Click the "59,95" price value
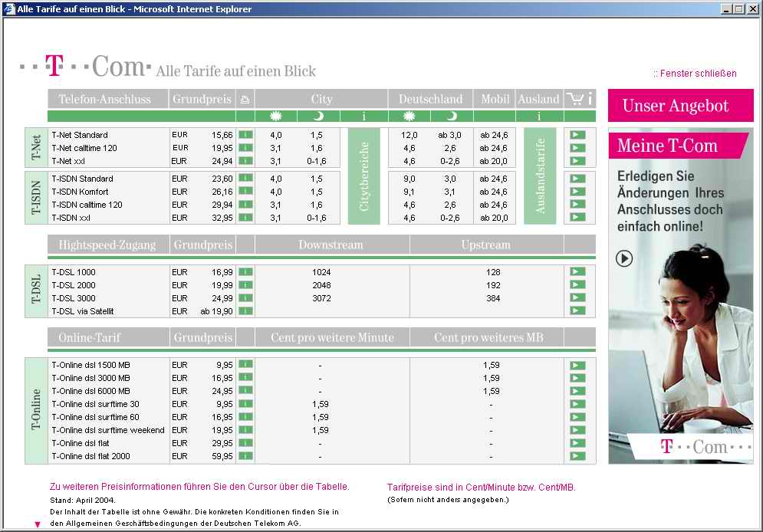The width and height of the screenshot is (763, 532). click(222, 456)
